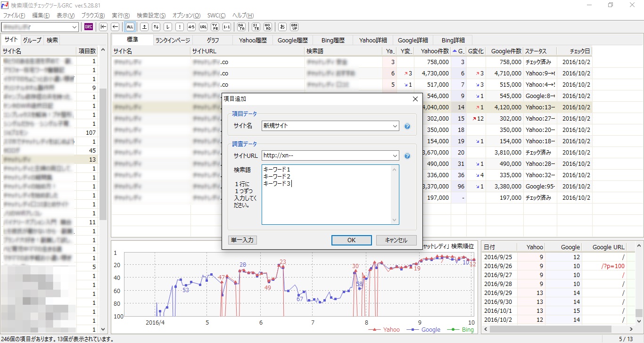Close the 項目追加 dialog with X

coord(415,99)
